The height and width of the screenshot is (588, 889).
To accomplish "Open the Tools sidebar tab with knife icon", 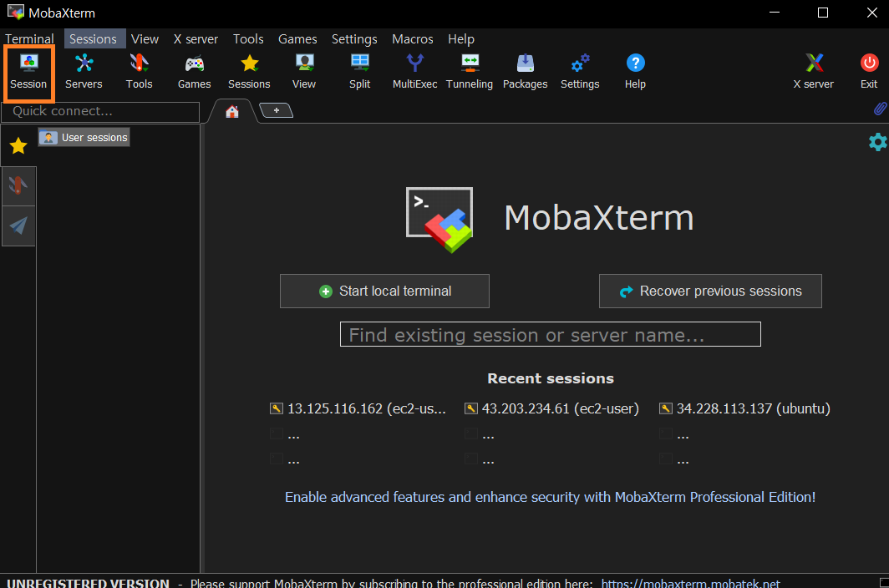I will (18, 186).
